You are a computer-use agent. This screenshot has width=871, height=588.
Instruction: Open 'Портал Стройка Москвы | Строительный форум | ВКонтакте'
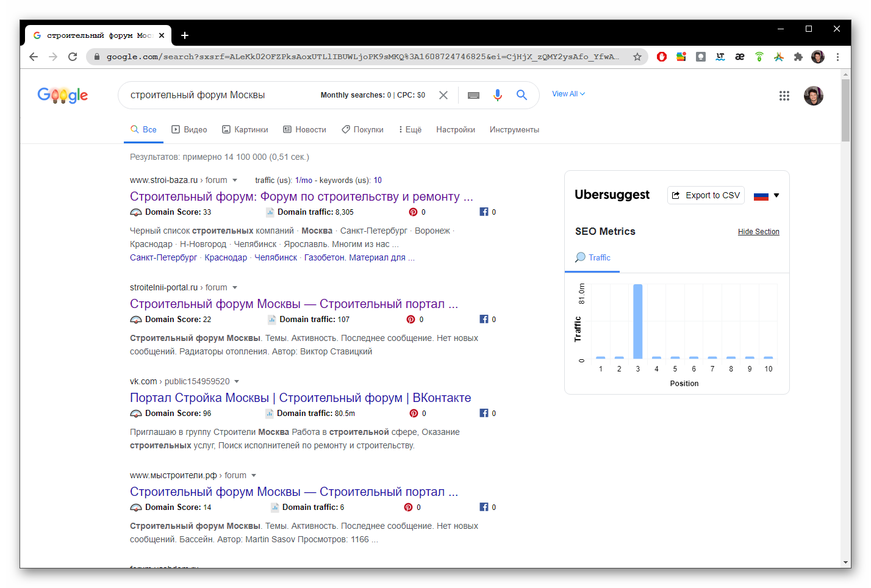(301, 398)
